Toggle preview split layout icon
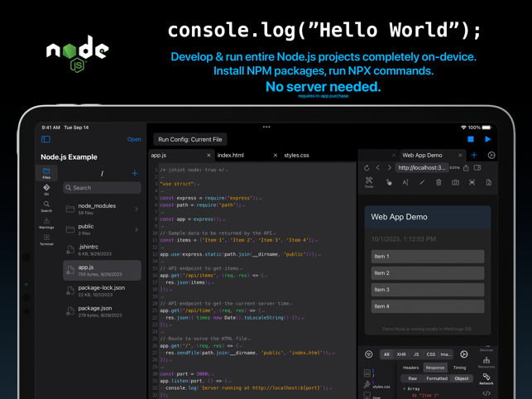The height and width of the screenshot is (399, 532). tap(477, 168)
